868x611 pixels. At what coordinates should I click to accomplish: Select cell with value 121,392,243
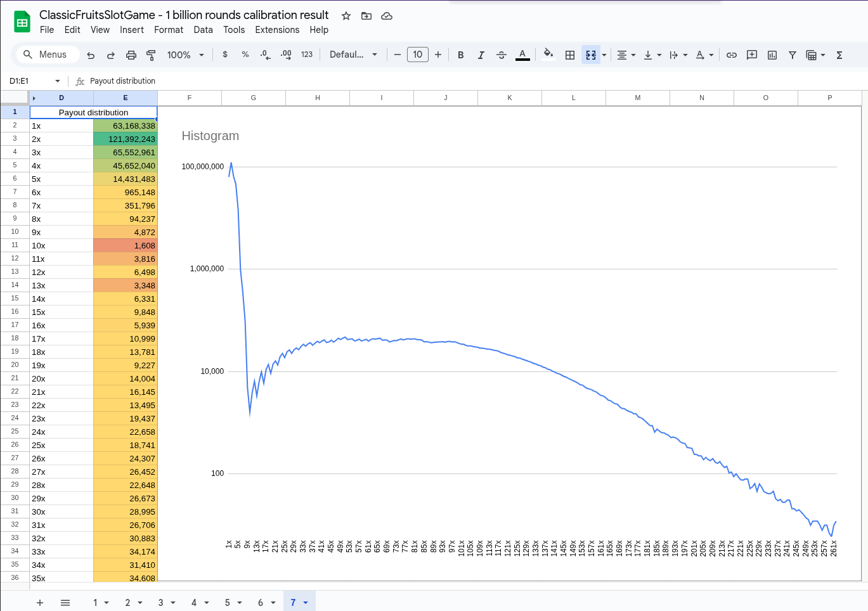(x=126, y=139)
